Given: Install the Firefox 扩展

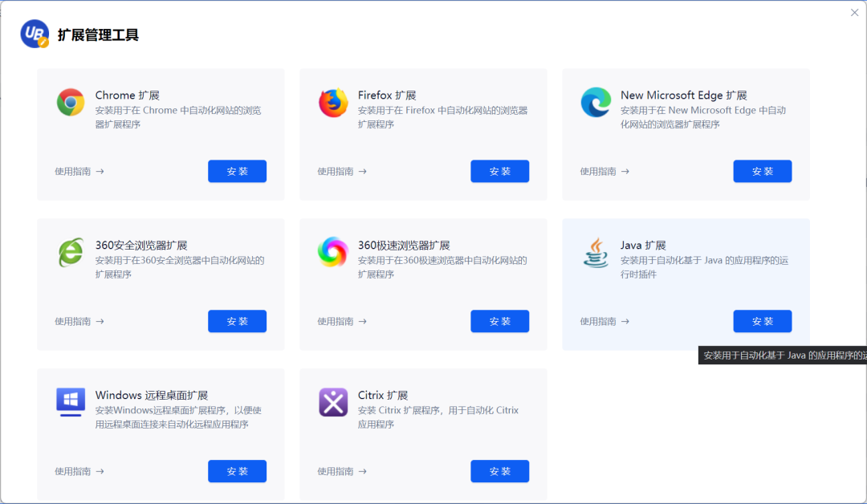Looking at the screenshot, I should click(500, 171).
